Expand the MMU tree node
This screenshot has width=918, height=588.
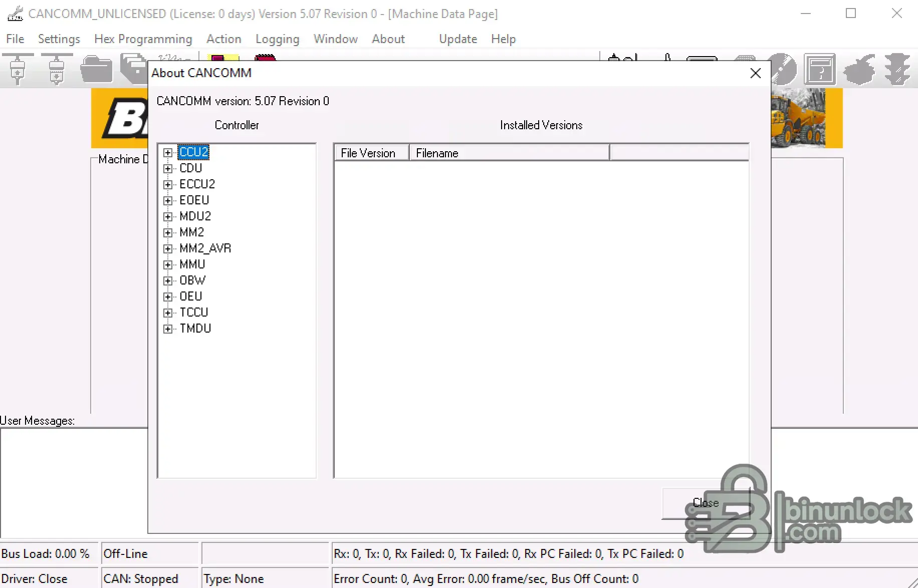[x=168, y=264]
